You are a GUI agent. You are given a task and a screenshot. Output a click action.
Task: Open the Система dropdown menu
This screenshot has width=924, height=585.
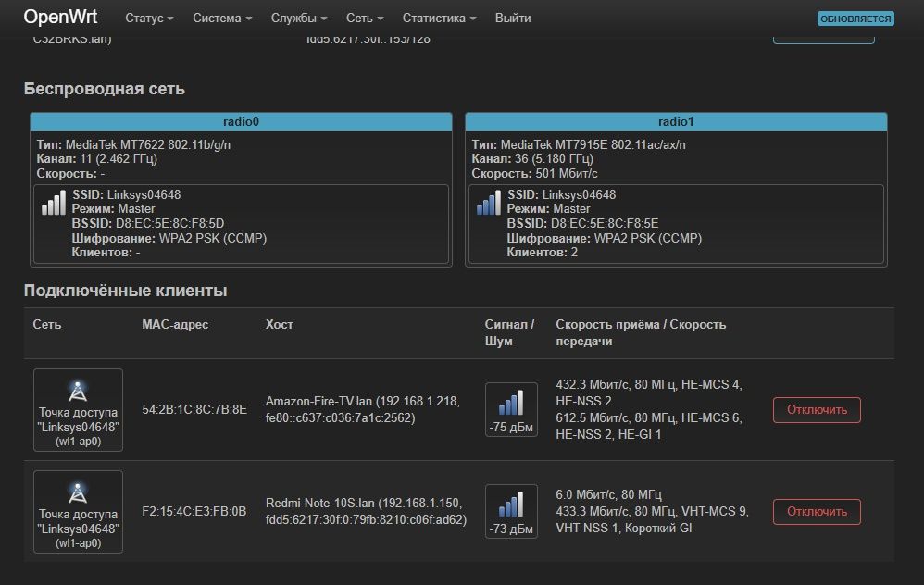point(222,19)
